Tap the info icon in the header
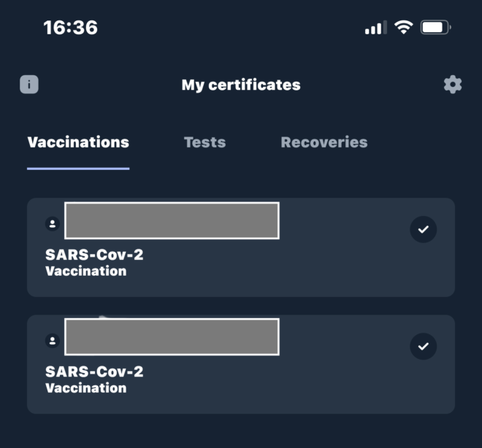 (x=29, y=85)
